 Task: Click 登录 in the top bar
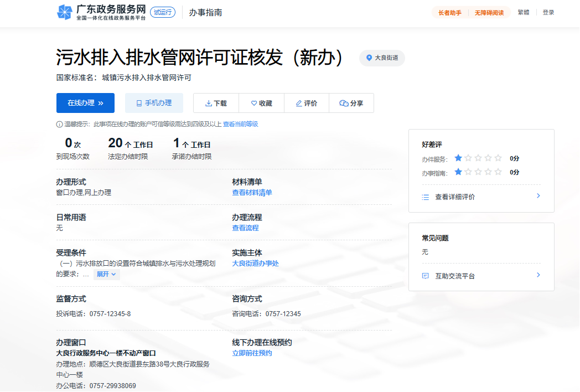548,12
